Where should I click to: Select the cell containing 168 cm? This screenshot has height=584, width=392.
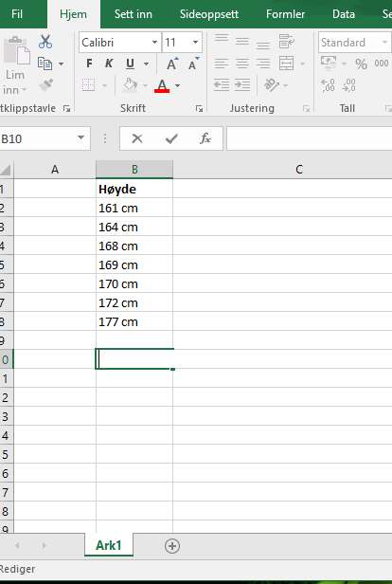coord(134,246)
